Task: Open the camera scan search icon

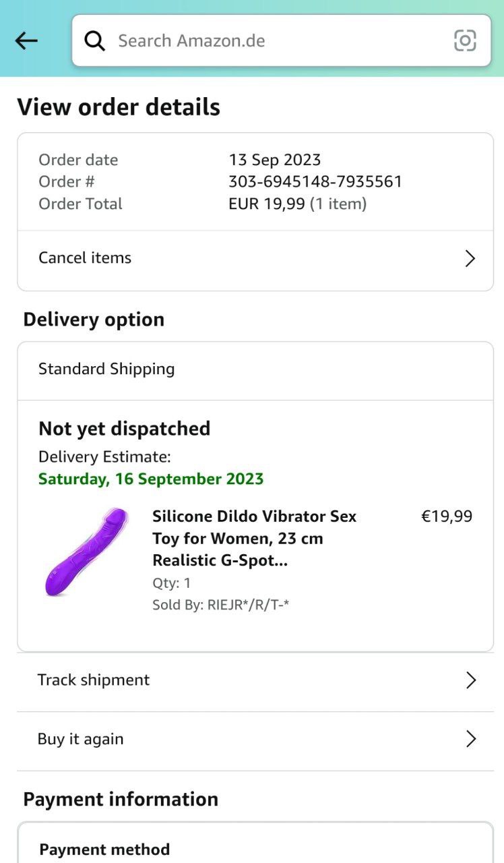Action: (465, 41)
